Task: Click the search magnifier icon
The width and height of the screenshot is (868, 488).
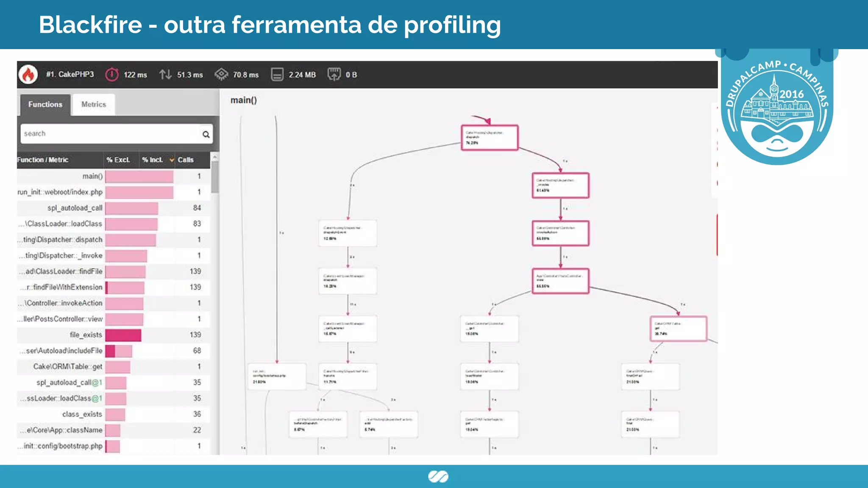Action: [x=206, y=134]
